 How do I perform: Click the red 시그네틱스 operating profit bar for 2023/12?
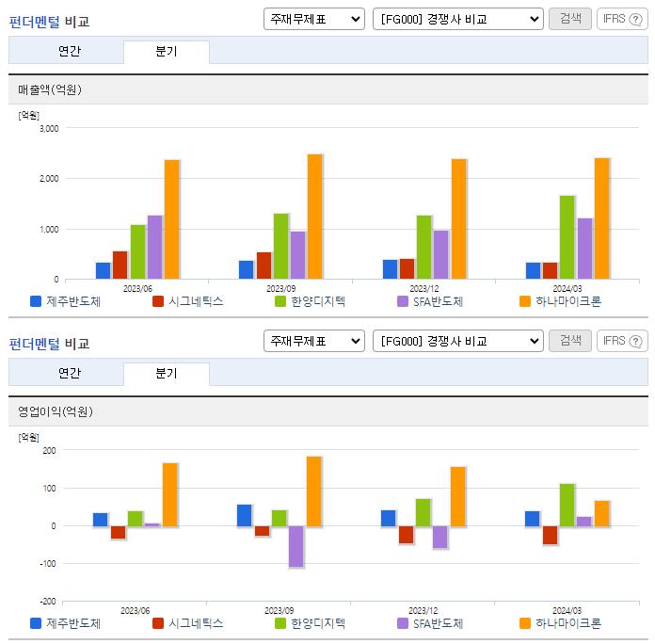pyautogui.click(x=406, y=535)
